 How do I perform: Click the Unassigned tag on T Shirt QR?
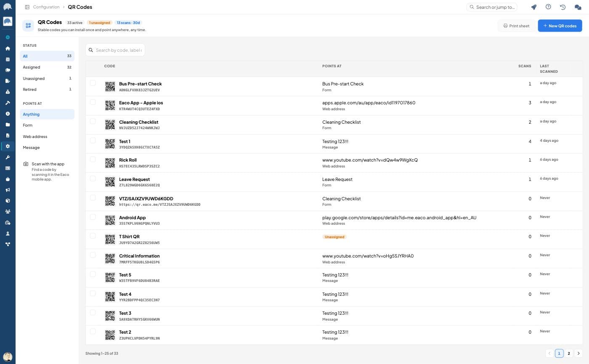click(334, 237)
